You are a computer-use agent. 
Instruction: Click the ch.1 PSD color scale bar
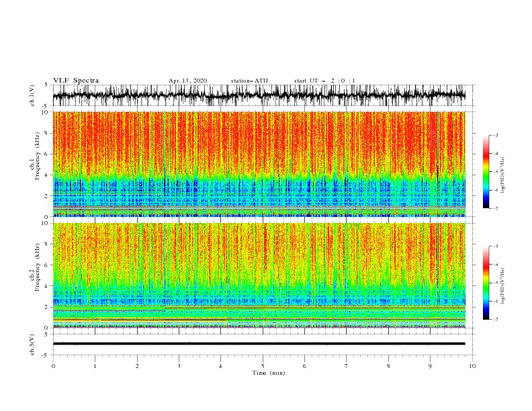(x=486, y=172)
